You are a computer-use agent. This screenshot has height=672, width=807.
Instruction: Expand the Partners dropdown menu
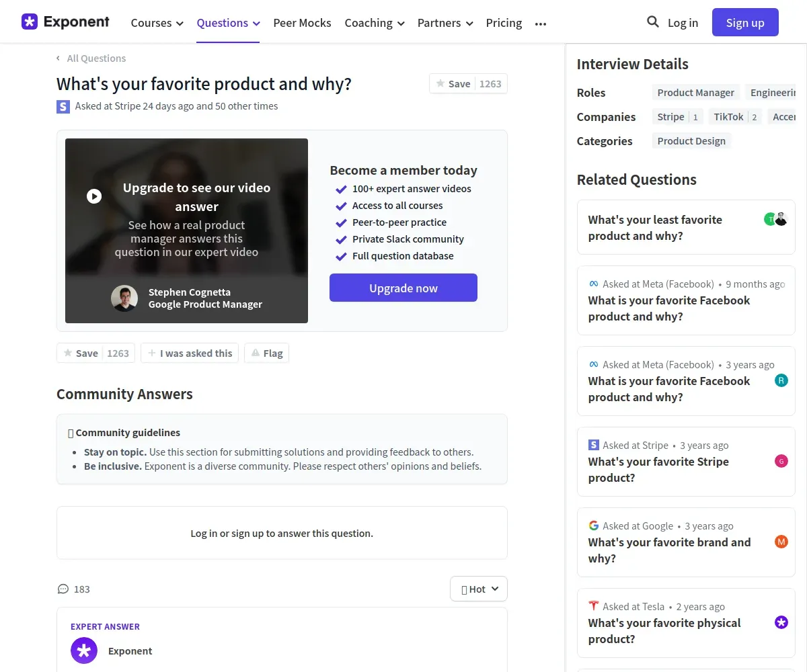(x=445, y=23)
